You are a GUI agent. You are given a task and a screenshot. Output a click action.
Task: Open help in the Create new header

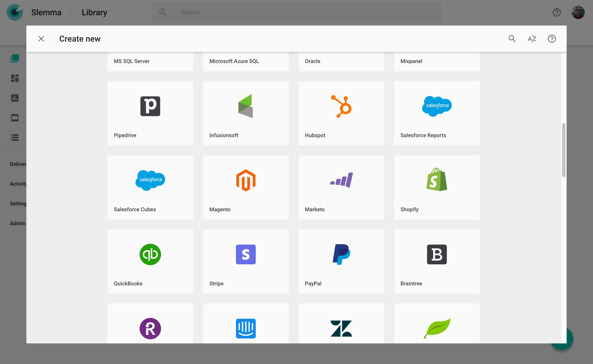[552, 39]
